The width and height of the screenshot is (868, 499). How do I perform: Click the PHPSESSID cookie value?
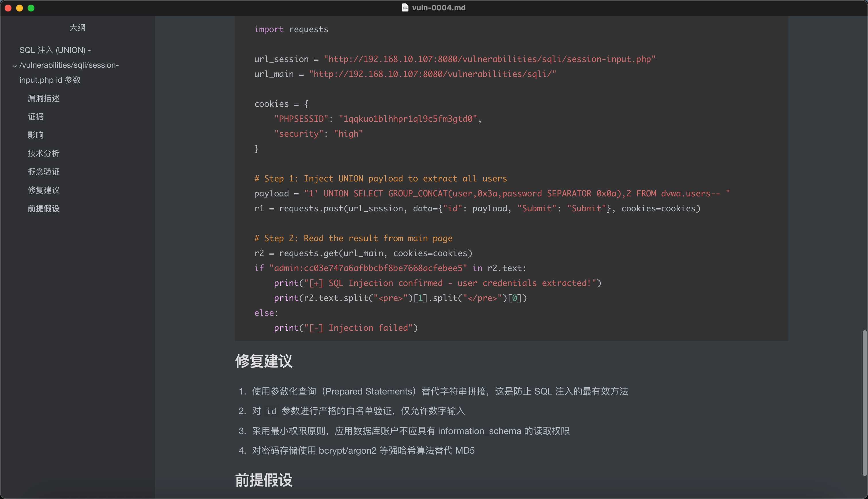[407, 119]
